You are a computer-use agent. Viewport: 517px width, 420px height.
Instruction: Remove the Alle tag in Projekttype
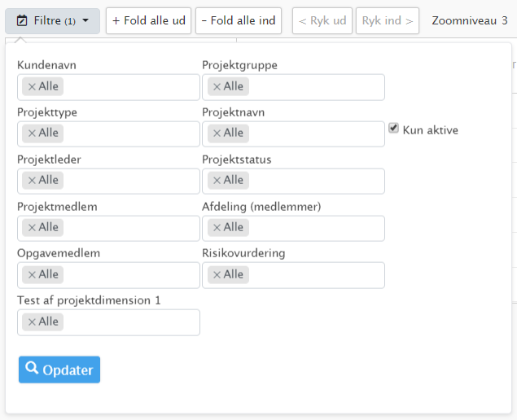32,133
